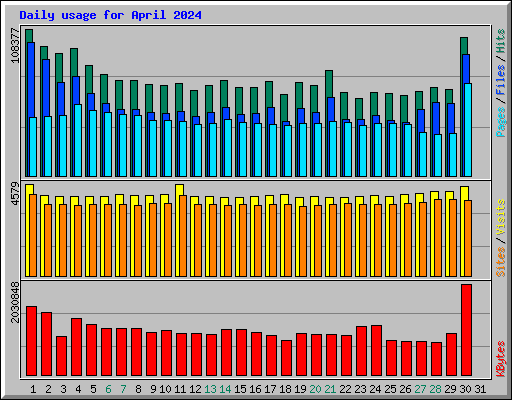Click the Sites legend label
512x400 pixels.
(501, 262)
